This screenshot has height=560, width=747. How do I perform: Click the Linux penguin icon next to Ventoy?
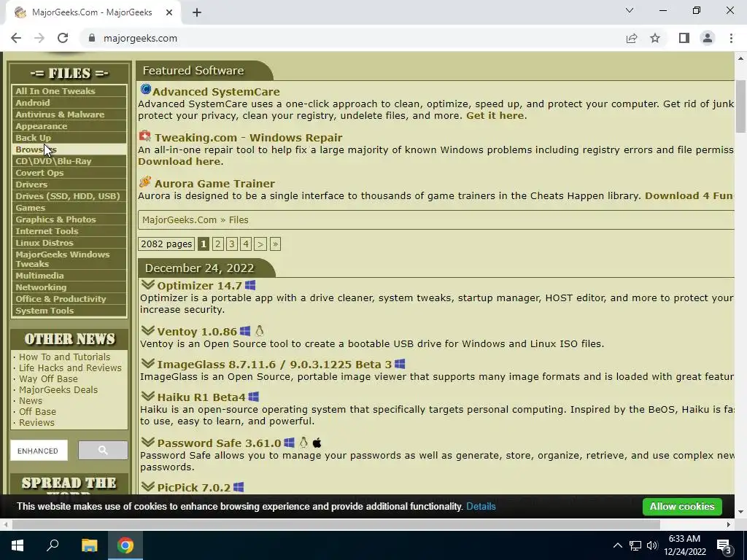pos(259,331)
